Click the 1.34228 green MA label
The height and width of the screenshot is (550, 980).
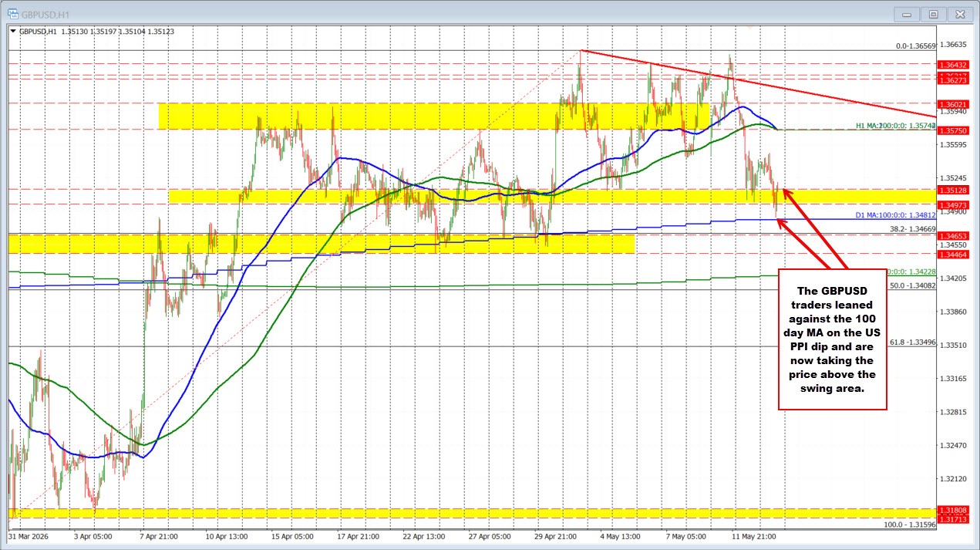[x=912, y=272]
